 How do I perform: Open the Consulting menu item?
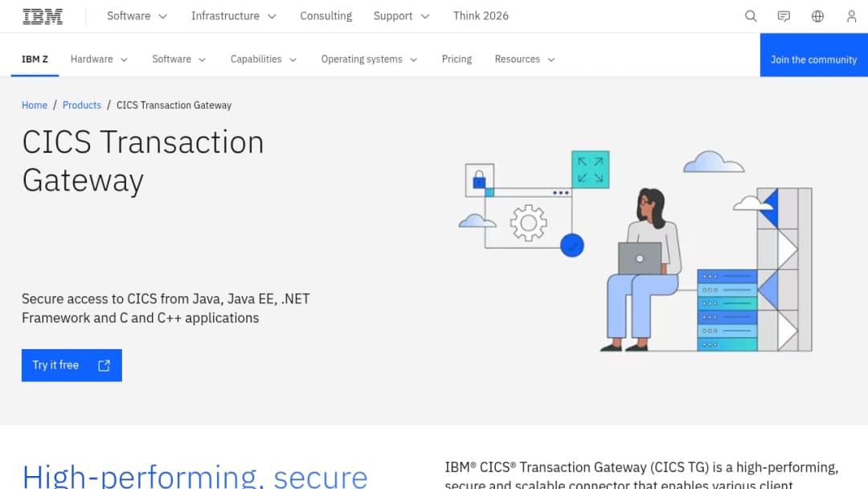[x=326, y=16]
